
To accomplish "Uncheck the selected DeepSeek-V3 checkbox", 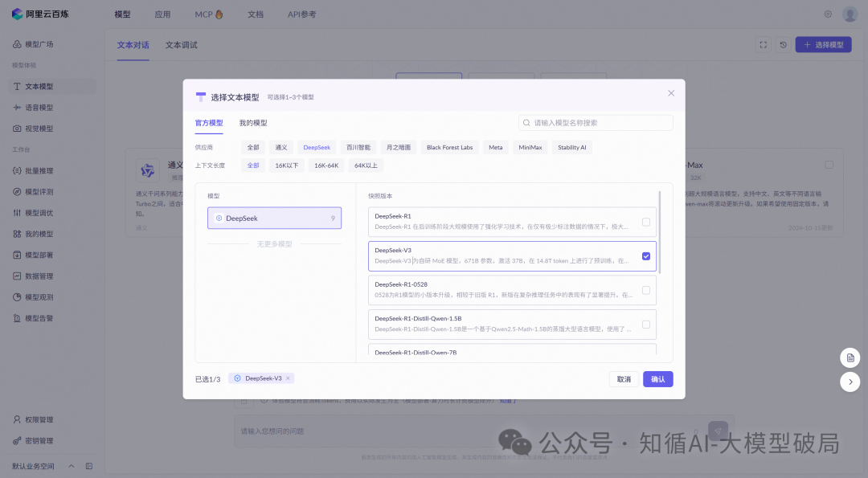I will pyautogui.click(x=646, y=256).
